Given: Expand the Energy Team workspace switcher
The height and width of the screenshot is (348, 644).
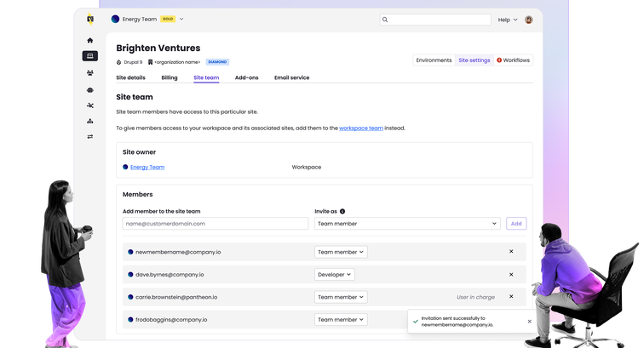Looking at the screenshot, I should pos(181,19).
